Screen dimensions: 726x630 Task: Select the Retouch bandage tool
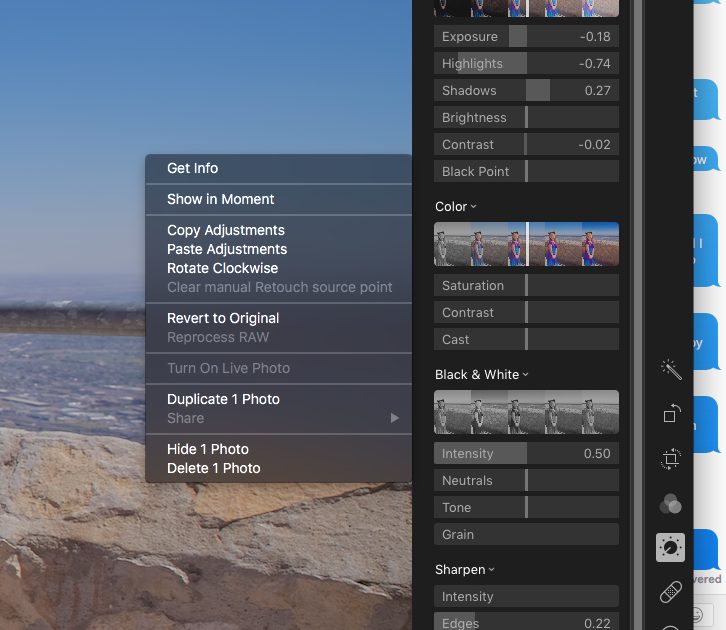(670, 592)
